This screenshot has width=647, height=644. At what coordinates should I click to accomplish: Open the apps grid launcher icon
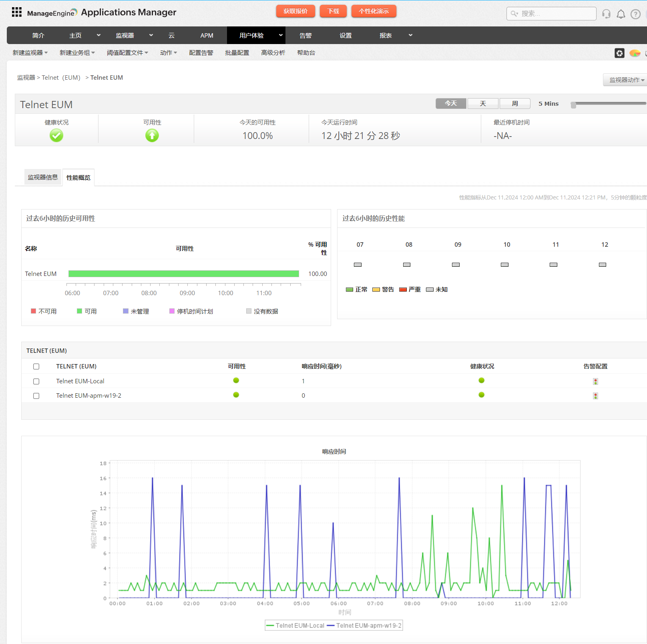click(16, 12)
